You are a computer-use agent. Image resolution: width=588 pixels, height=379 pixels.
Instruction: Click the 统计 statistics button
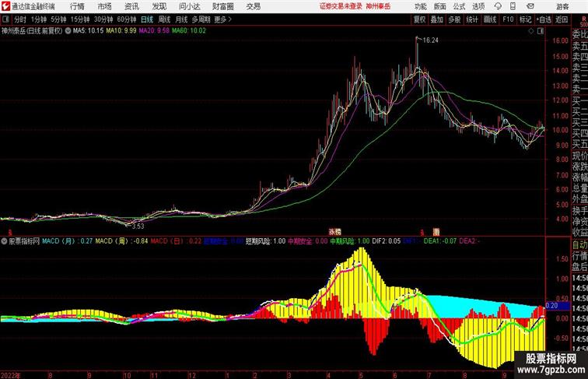pyautogui.click(x=472, y=19)
